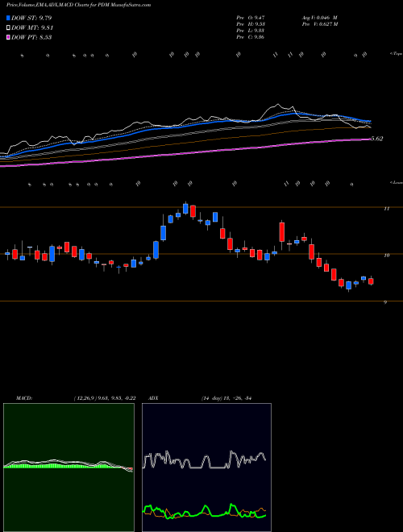Image resolution: width=403 pixels, height=532 pixels.
Task: Open the dark blue ADX indicator chart
Action: pos(206,468)
